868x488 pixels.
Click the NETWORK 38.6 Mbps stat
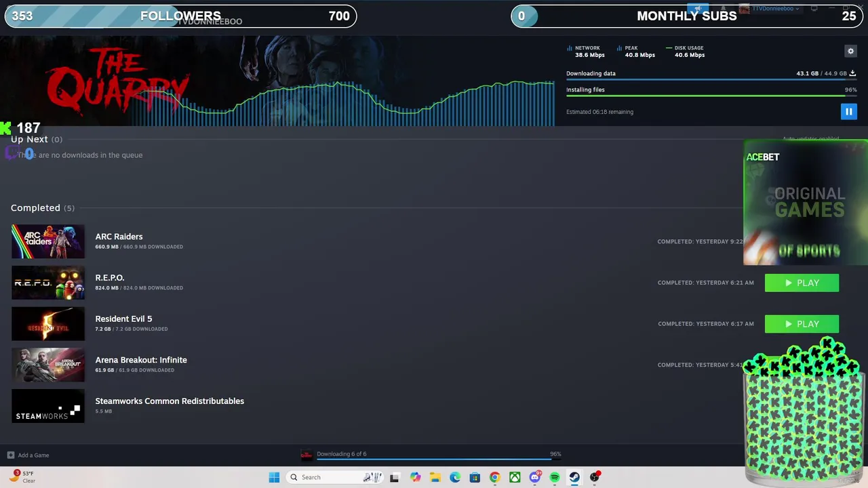(586, 52)
